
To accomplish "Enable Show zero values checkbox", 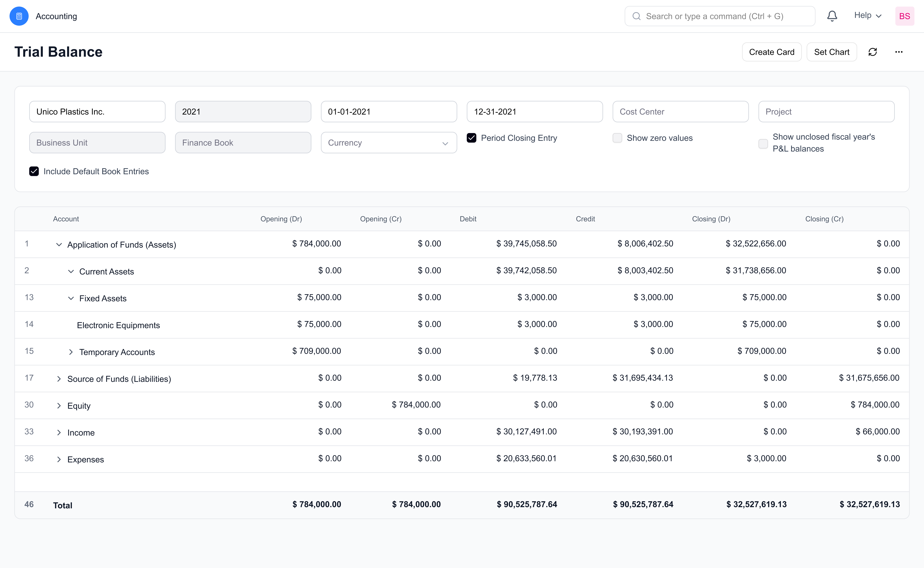I will point(617,138).
